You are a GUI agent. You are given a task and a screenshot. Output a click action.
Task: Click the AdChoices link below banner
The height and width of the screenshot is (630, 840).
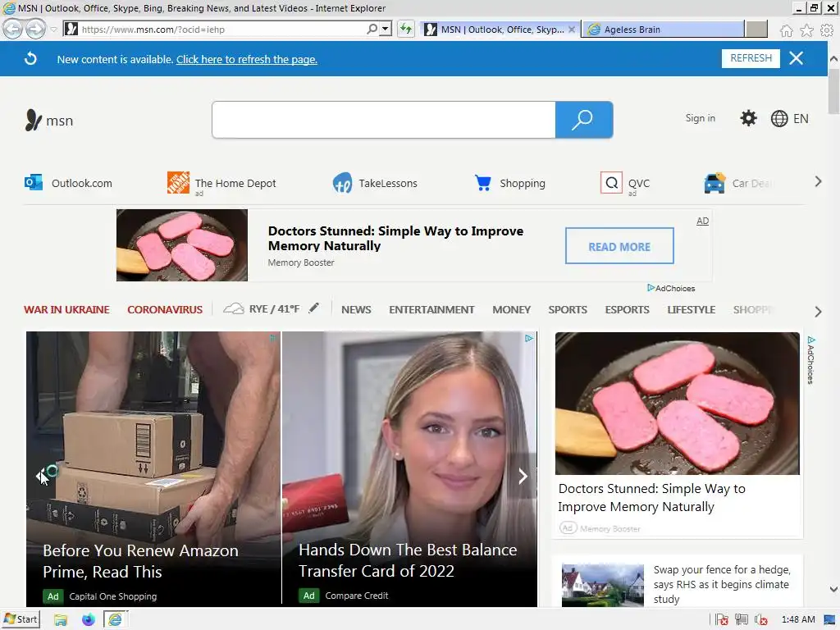pyautogui.click(x=671, y=288)
